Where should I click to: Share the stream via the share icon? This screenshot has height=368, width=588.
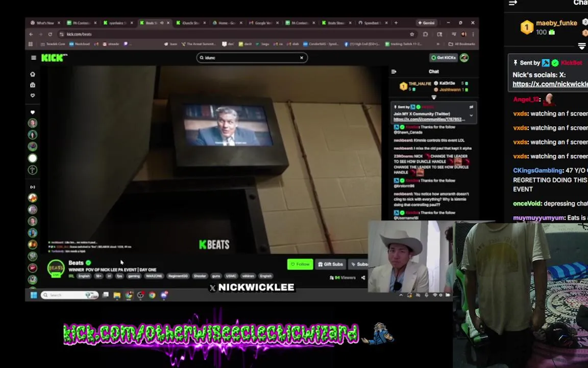click(x=363, y=278)
